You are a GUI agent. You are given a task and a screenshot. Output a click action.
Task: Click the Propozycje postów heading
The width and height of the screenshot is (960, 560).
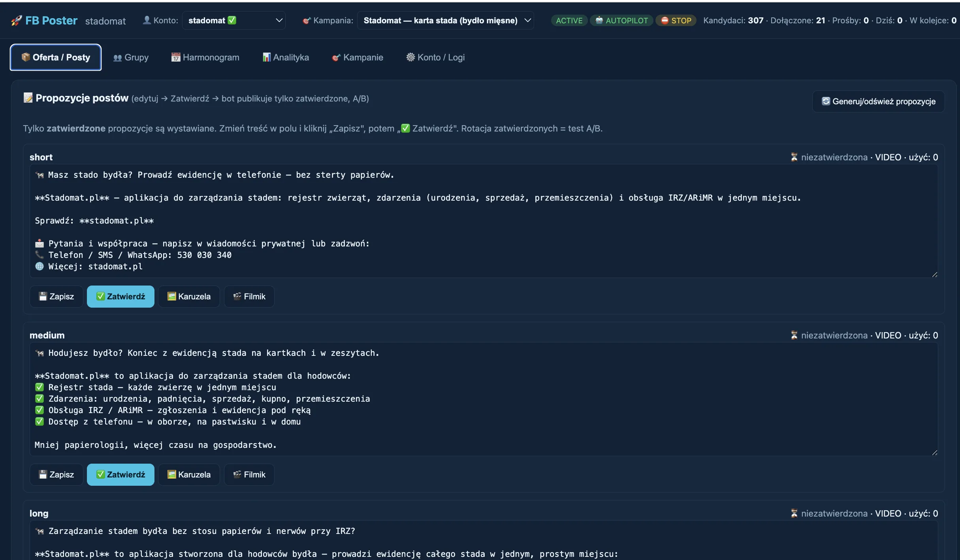coord(82,98)
